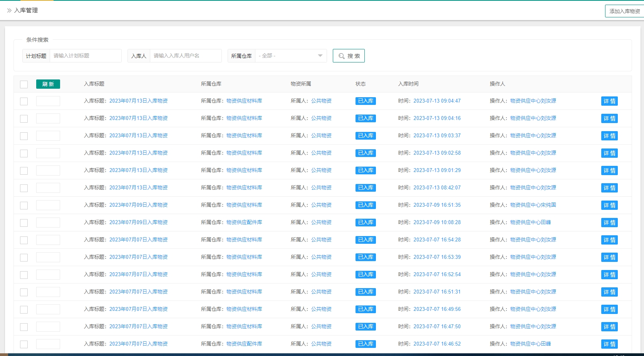This screenshot has height=356, width=644.
Task: Click the 状态 column header
Action: pos(361,84)
